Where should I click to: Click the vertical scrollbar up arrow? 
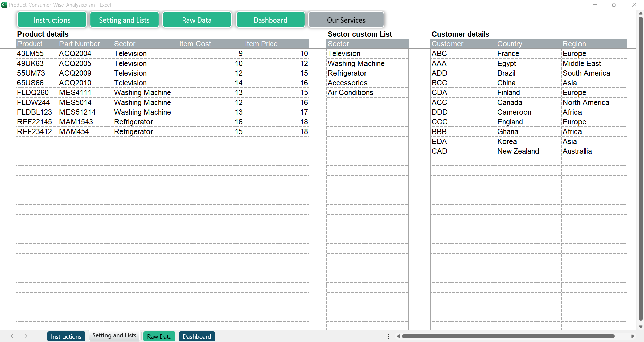click(641, 13)
